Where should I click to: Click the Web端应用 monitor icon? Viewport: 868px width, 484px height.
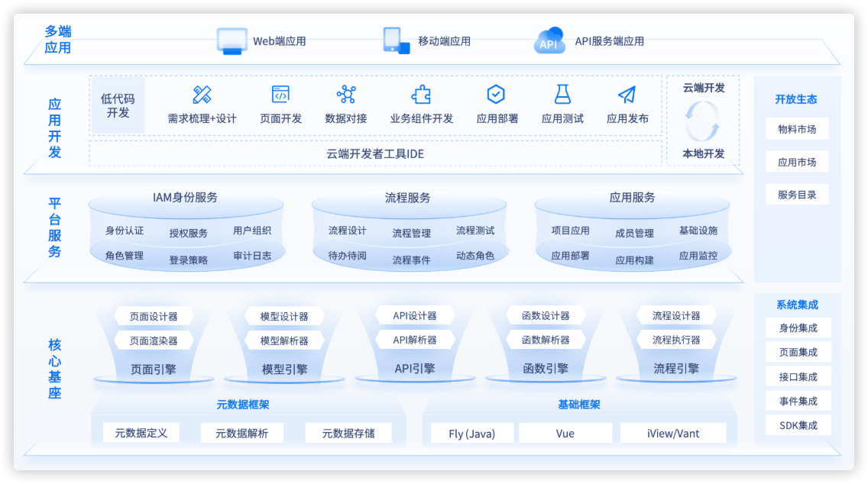pos(232,41)
